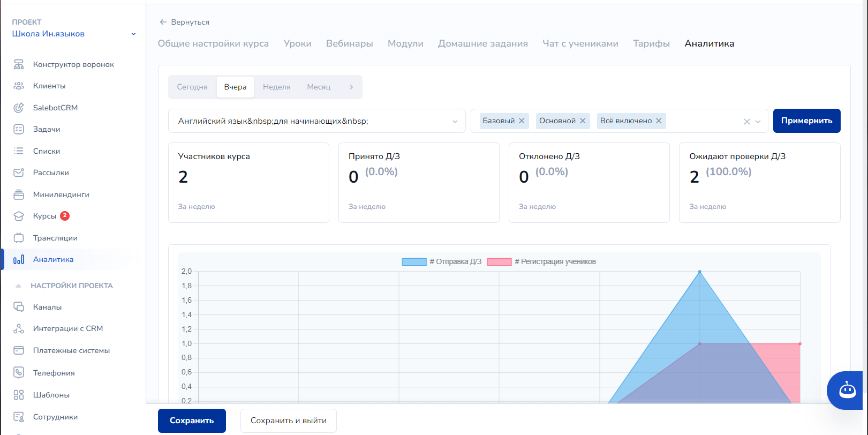
Task: Click the Трансляции TV icon
Action: (x=19, y=238)
